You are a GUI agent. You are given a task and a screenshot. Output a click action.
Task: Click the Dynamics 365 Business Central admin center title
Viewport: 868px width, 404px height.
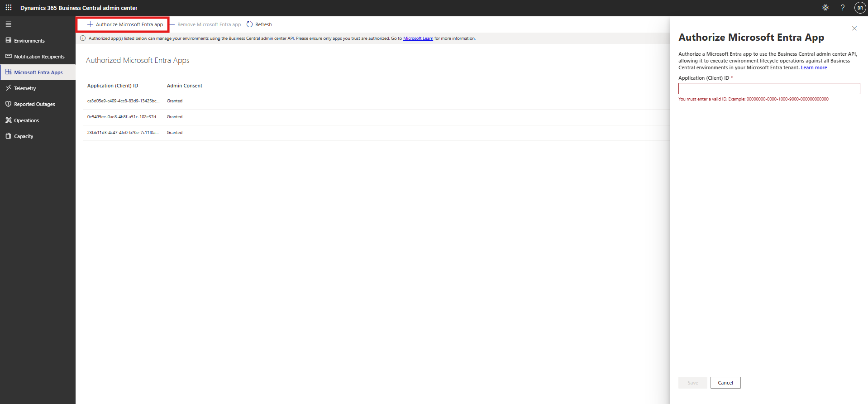tap(79, 8)
